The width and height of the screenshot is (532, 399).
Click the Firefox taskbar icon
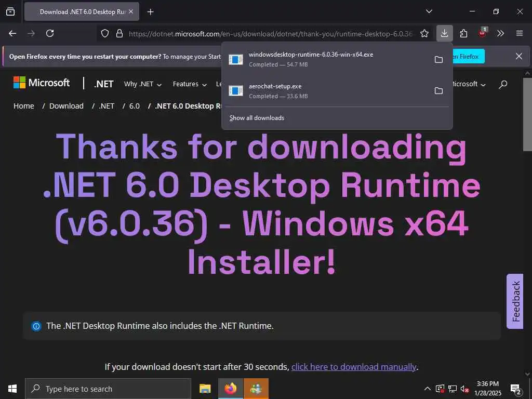[x=230, y=389]
